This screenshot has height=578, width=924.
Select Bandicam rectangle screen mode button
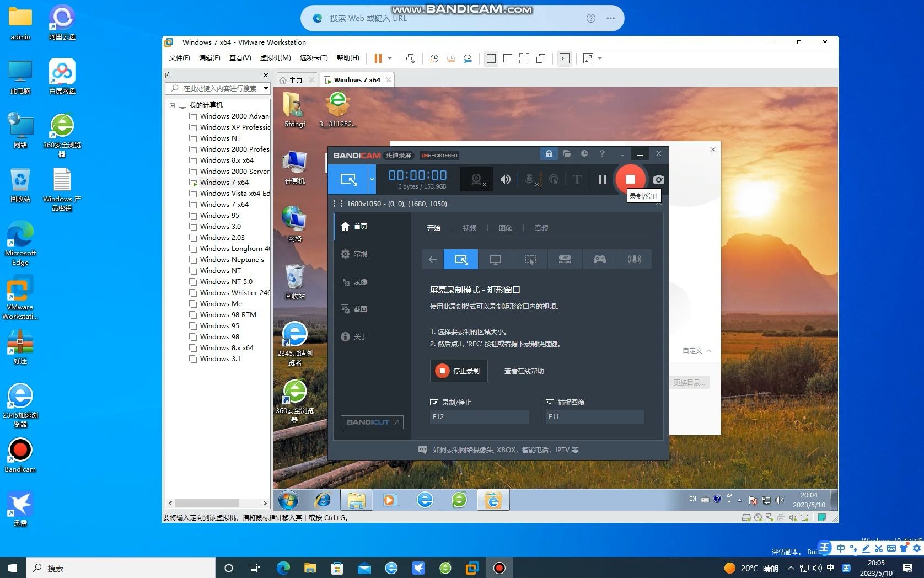348,179
